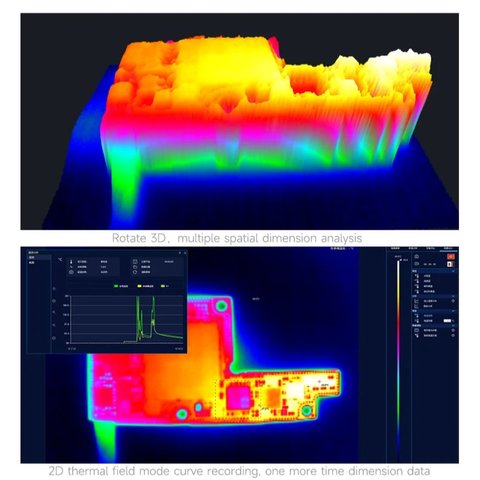
Task: Toggle visibility eye in the fourth section's last row
Action: click(453, 335)
